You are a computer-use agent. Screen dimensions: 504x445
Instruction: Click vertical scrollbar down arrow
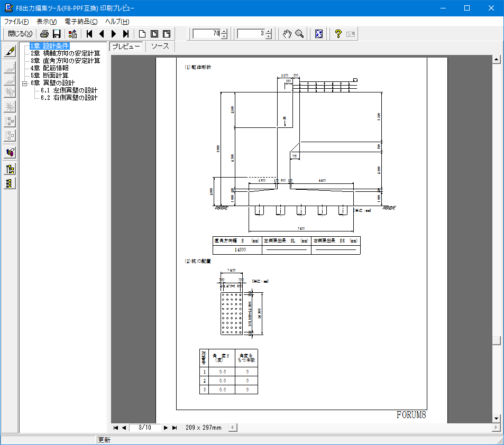[x=496, y=419]
